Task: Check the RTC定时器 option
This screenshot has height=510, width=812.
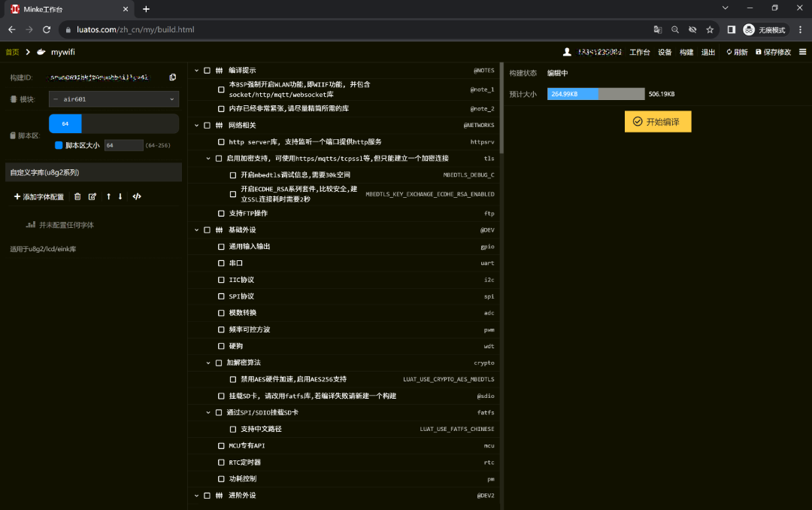Action: pyautogui.click(x=221, y=463)
